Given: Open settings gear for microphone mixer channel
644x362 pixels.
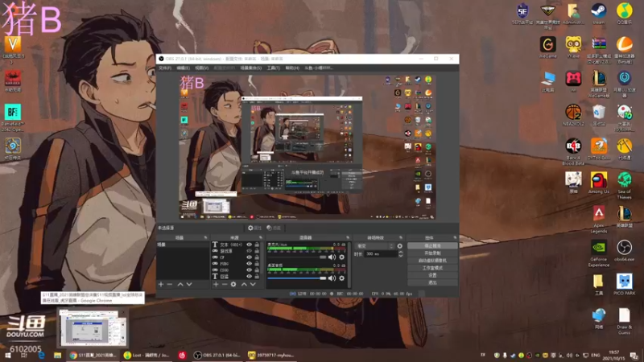Looking at the screenshot, I should pos(341,257).
